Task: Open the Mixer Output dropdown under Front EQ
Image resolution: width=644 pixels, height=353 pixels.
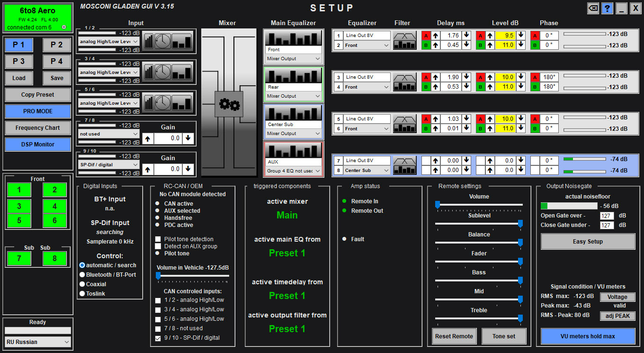Action: (x=293, y=59)
